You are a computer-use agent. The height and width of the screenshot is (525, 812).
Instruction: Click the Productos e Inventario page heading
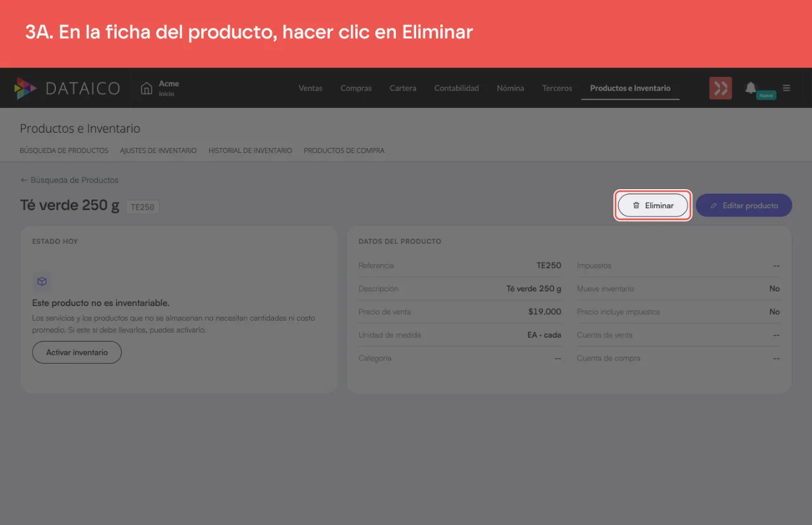click(x=80, y=129)
